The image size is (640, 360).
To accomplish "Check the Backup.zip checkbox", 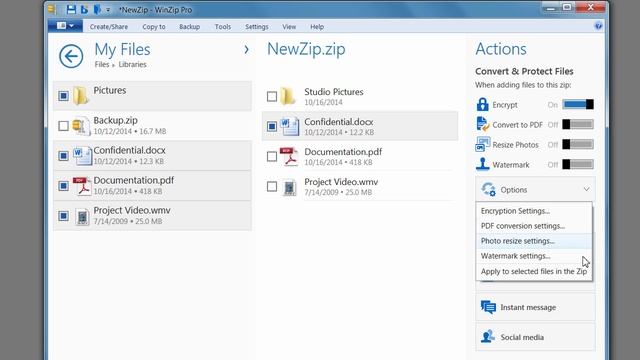I will point(63,126).
